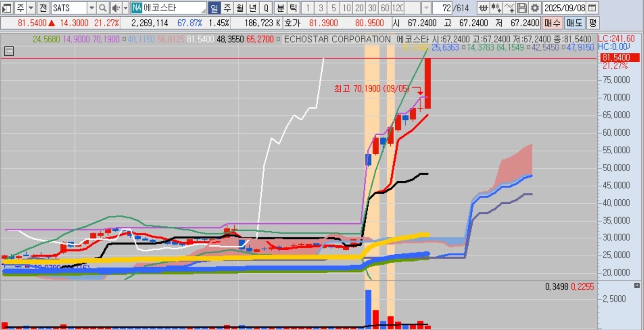
Task: Click the 매도 sell button
Action: [574, 23]
